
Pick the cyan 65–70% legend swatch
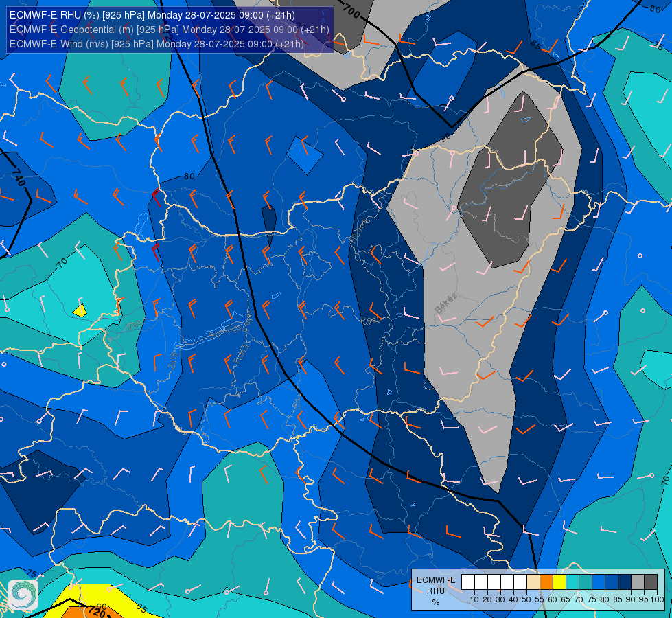572,582
